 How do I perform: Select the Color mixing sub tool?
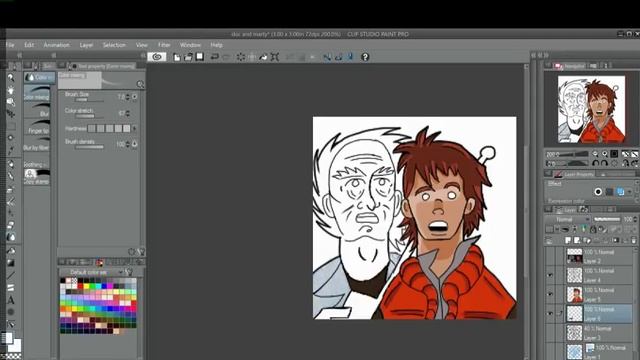(37, 93)
